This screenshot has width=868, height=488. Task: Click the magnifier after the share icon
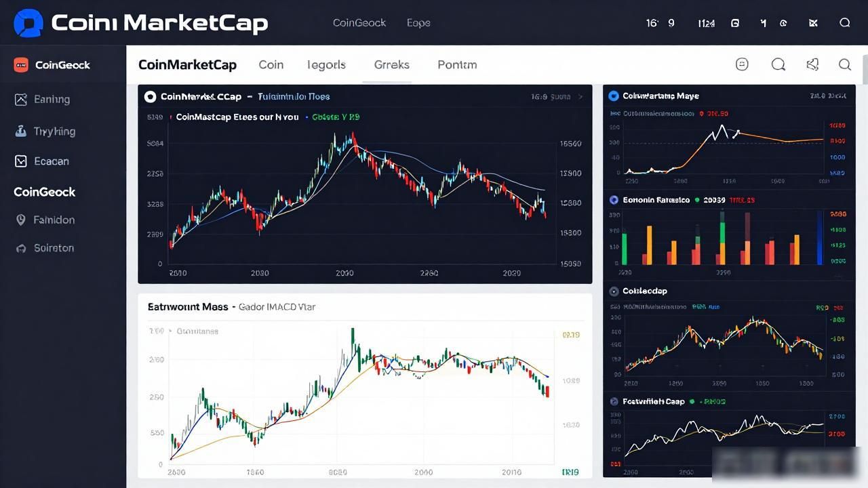pos(845,64)
